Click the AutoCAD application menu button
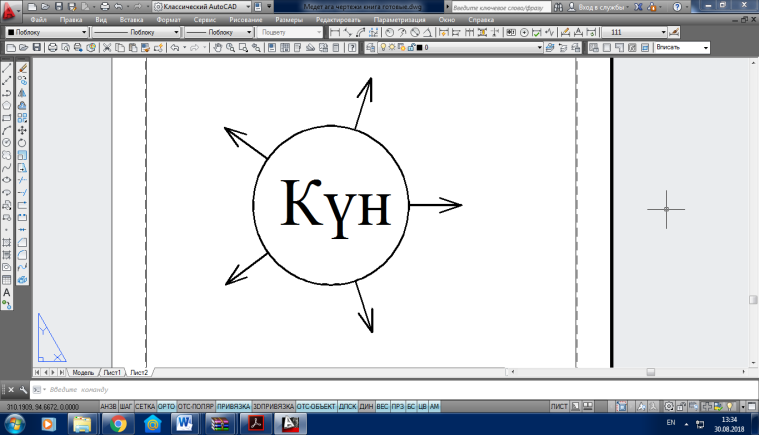Screen dimensions: 759x435 10,10
